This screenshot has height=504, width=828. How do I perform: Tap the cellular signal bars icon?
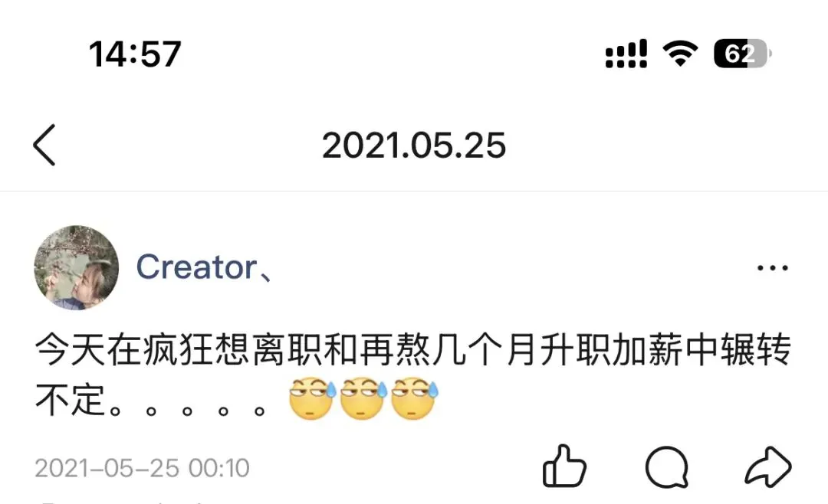click(x=626, y=54)
